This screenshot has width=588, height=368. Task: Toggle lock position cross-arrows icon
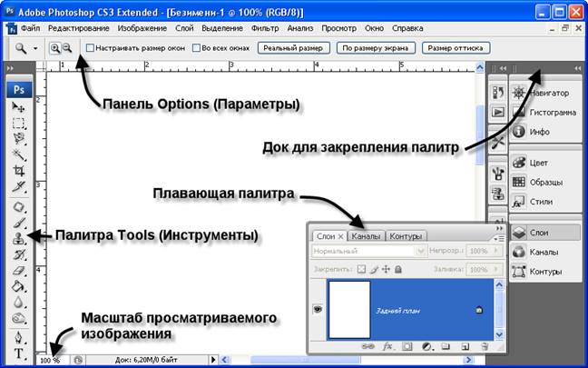pos(386,269)
